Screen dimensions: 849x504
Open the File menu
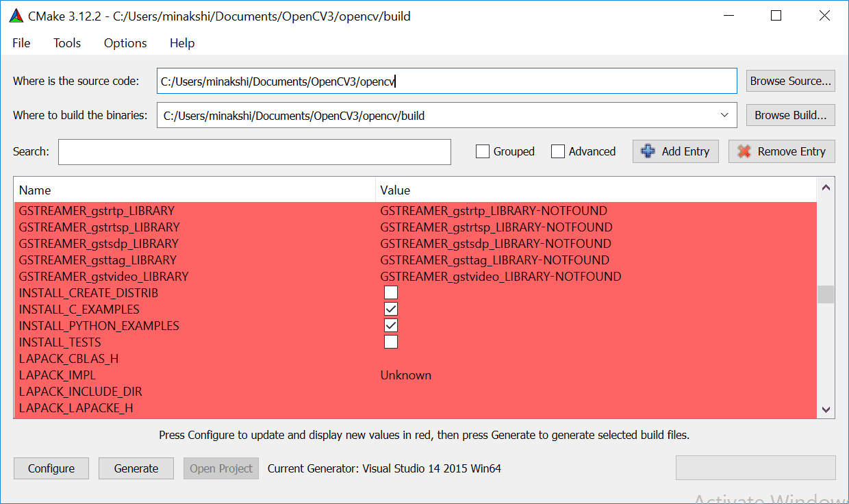(21, 42)
